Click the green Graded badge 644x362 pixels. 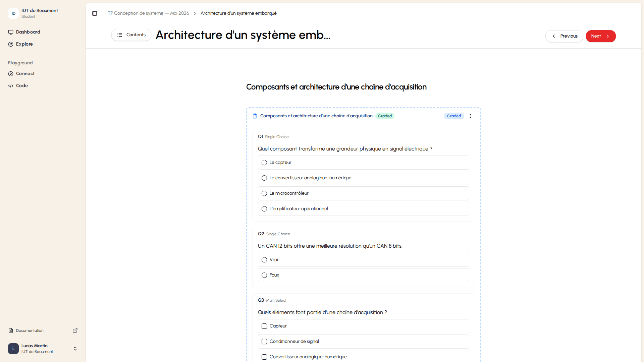click(385, 116)
